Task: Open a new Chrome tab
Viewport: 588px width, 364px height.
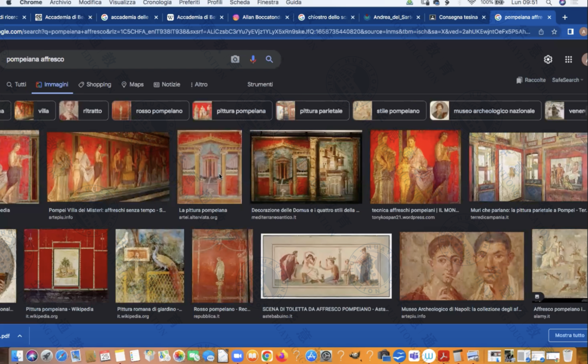Action: (565, 17)
